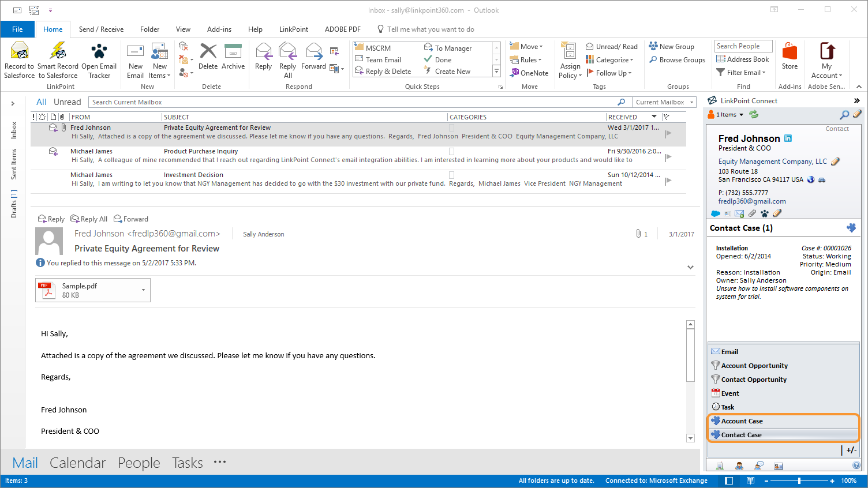Create a New Email
This screenshot has height=488, width=868.
(136, 61)
